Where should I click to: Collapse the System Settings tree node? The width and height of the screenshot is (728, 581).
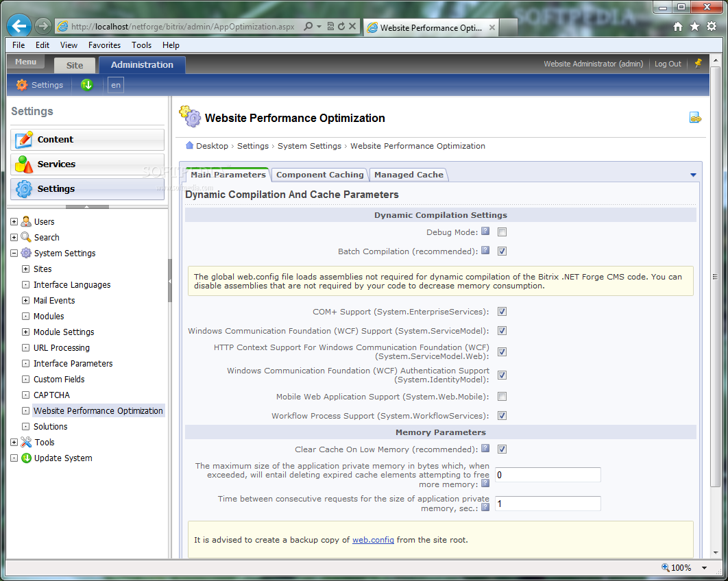coord(14,254)
